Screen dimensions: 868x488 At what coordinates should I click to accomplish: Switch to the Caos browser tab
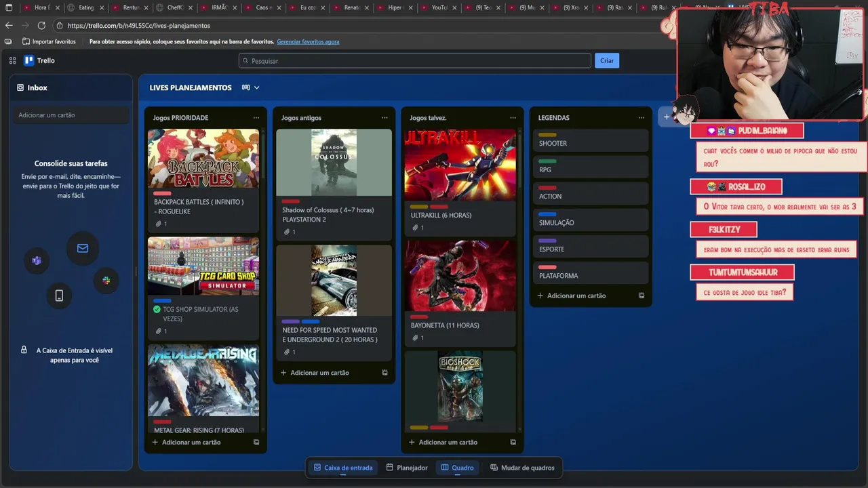coord(262,7)
